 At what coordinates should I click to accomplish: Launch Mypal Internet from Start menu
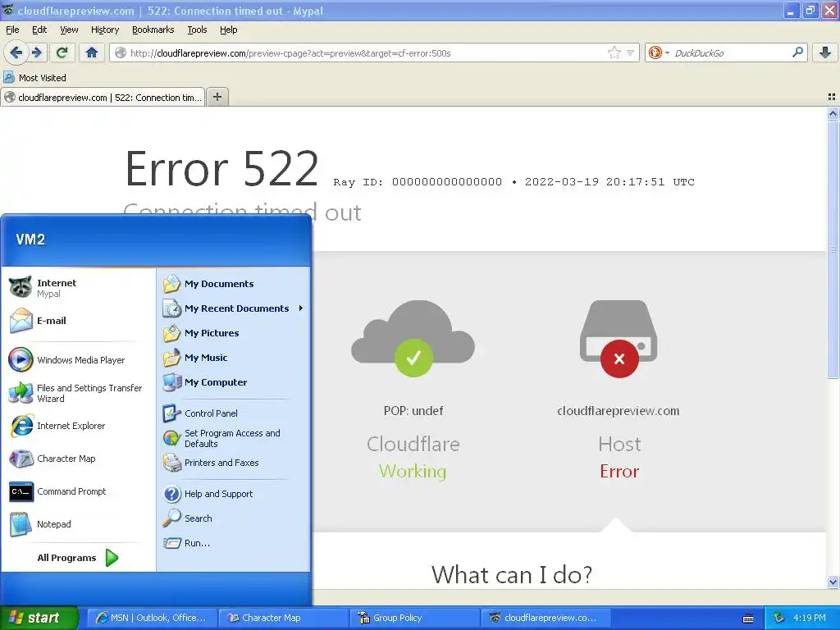tap(78, 288)
